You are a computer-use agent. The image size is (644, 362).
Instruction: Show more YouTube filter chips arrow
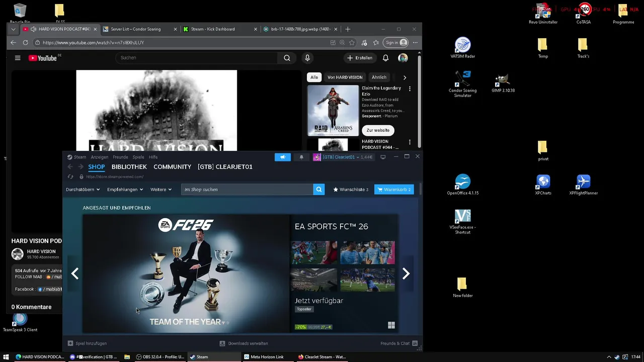[x=405, y=77]
